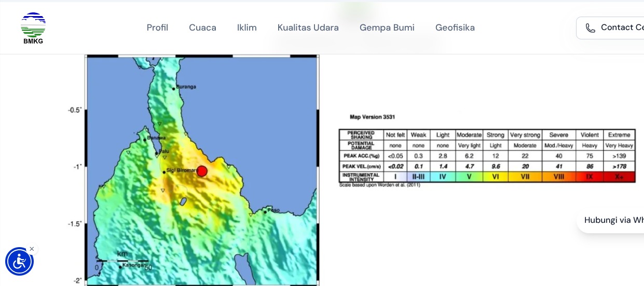Click the Very strong column cell
The image size is (644, 286).
[525, 135]
